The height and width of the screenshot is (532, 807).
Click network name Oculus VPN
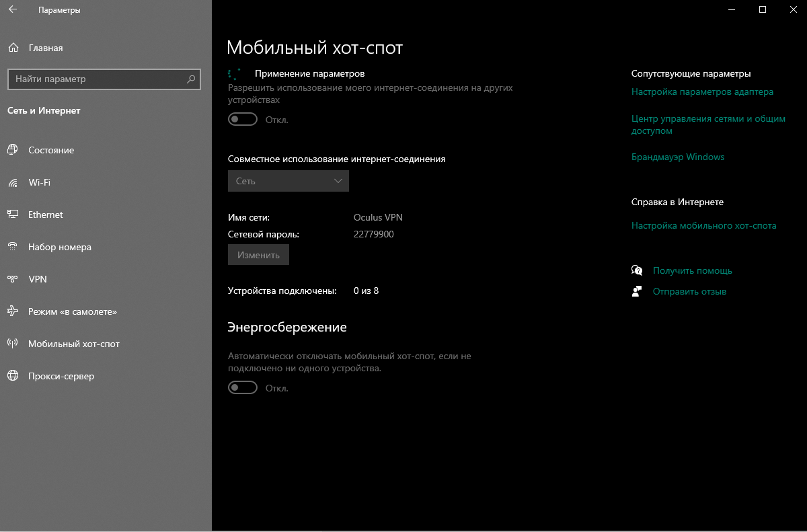click(x=378, y=217)
